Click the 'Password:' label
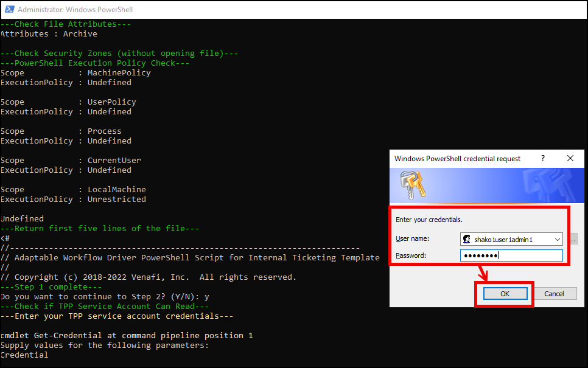 [411, 255]
